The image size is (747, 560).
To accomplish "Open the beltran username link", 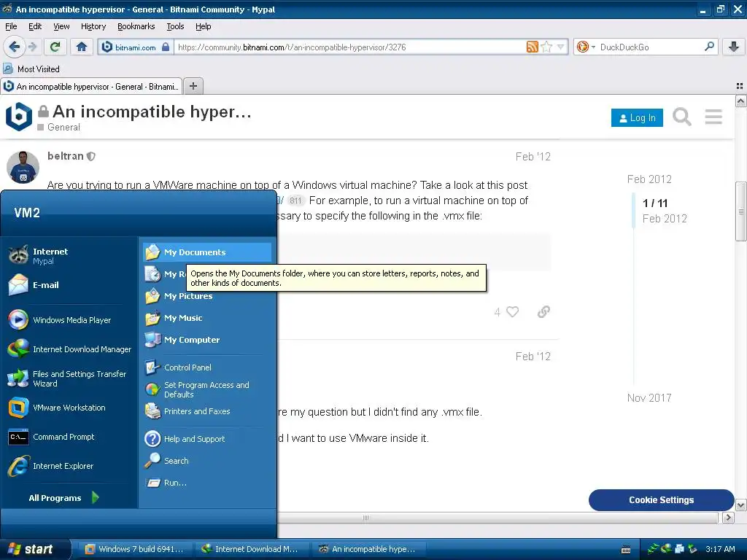I will [65, 156].
